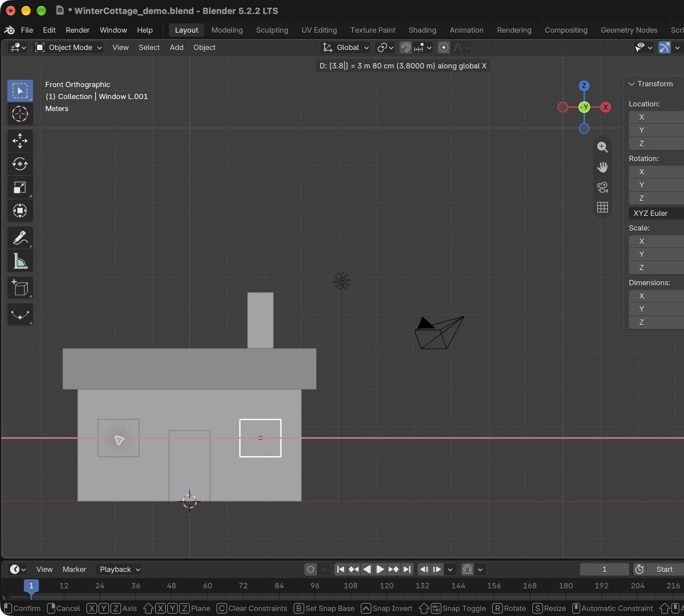The width and height of the screenshot is (684, 616).
Task: Open the viewport Select menu
Action: (x=149, y=47)
